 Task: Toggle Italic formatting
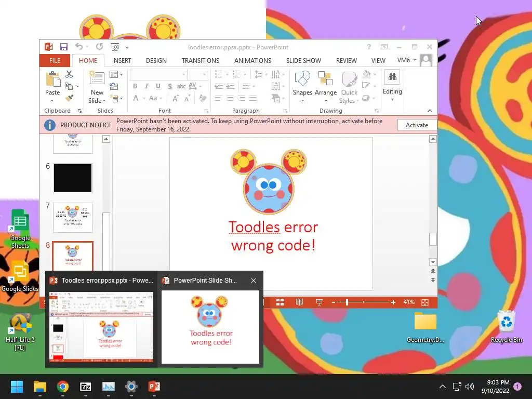pyautogui.click(x=147, y=86)
